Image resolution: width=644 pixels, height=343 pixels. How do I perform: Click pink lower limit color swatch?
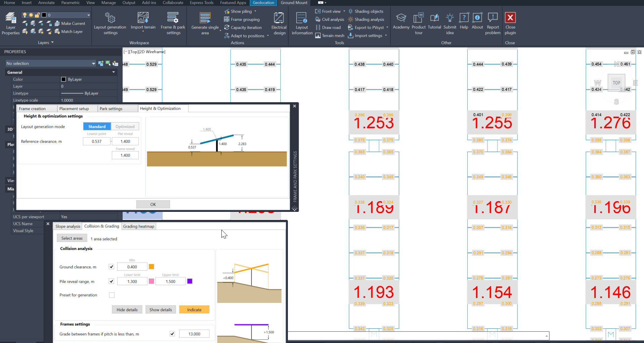[152, 281]
